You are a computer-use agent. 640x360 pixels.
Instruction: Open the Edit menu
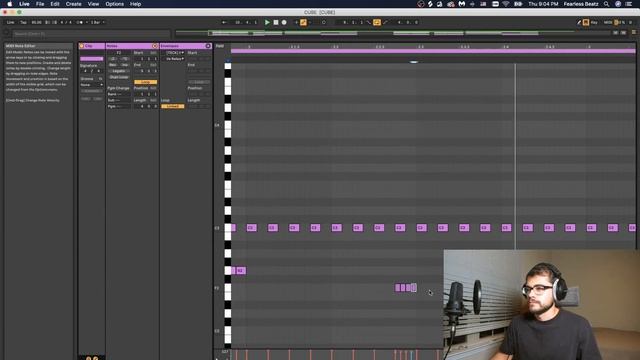point(55,4)
